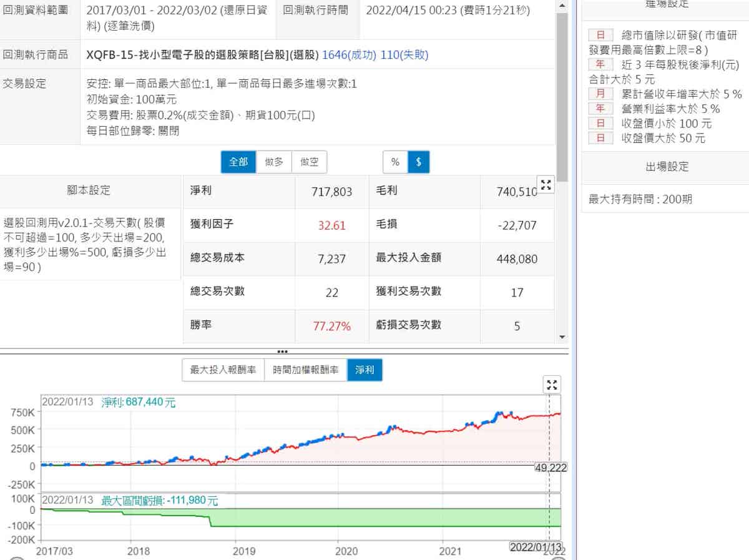749x560 pixels.
Task: Open the 110(失敗) failed stocks link
Action: click(404, 55)
